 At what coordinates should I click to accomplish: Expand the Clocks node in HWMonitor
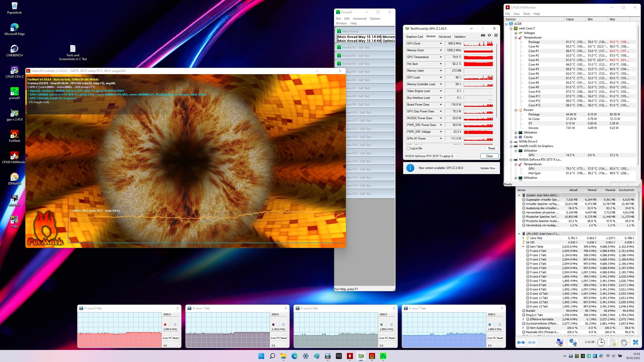[516, 137]
